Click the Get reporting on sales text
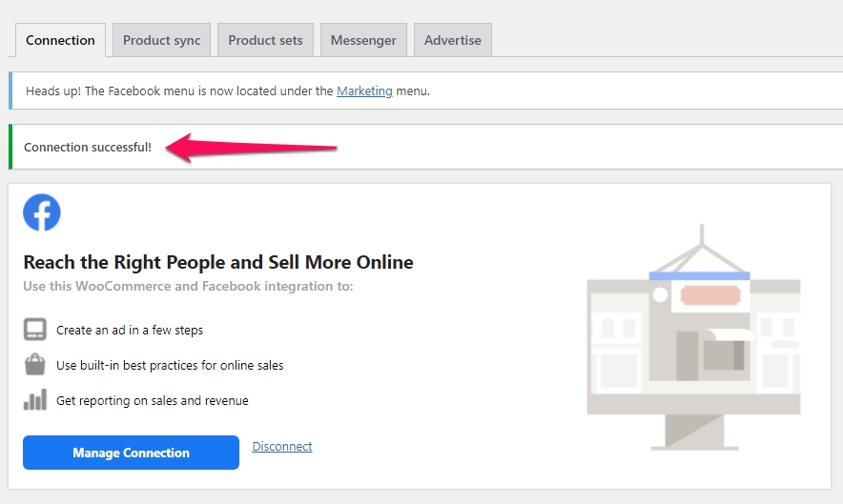Viewport: 843px width, 504px height. [153, 401]
